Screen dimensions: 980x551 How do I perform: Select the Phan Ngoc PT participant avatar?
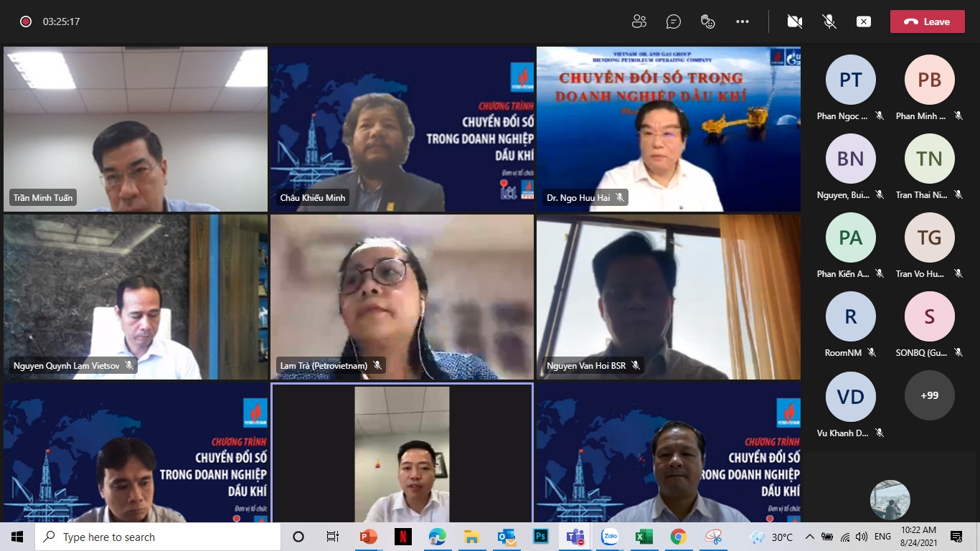click(850, 80)
